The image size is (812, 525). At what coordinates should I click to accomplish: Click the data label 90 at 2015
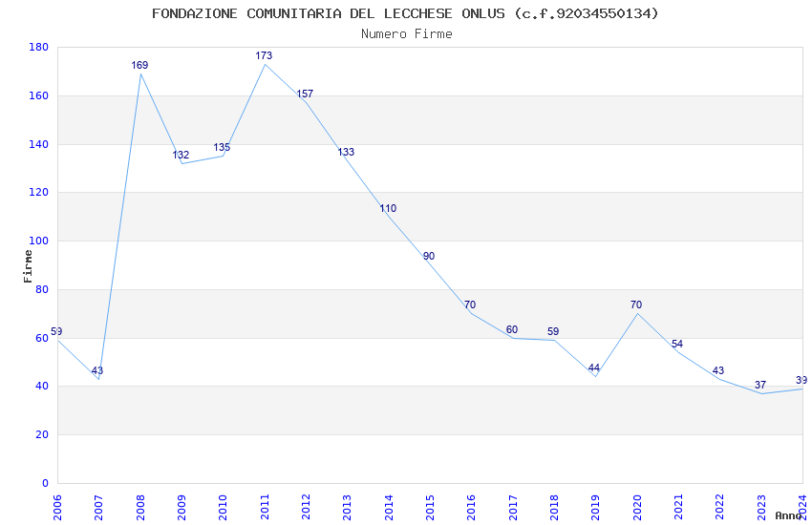pyautogui.click(x=429, y=256)
